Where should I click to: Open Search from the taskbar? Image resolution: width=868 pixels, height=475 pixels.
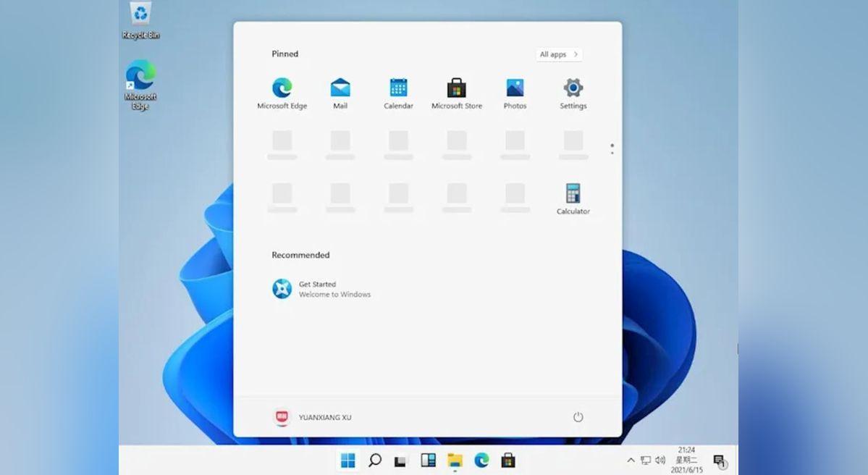[375, 460]
